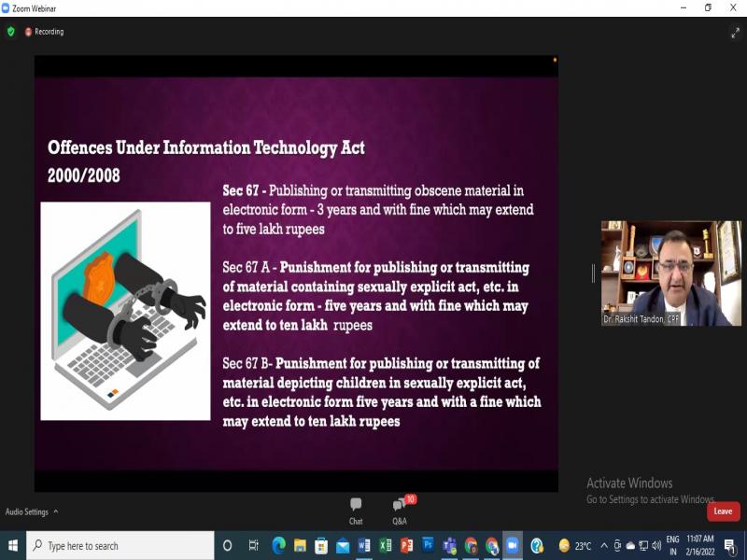Open the notification center icon
The image size is (747, 560).
tap(731, 546)
